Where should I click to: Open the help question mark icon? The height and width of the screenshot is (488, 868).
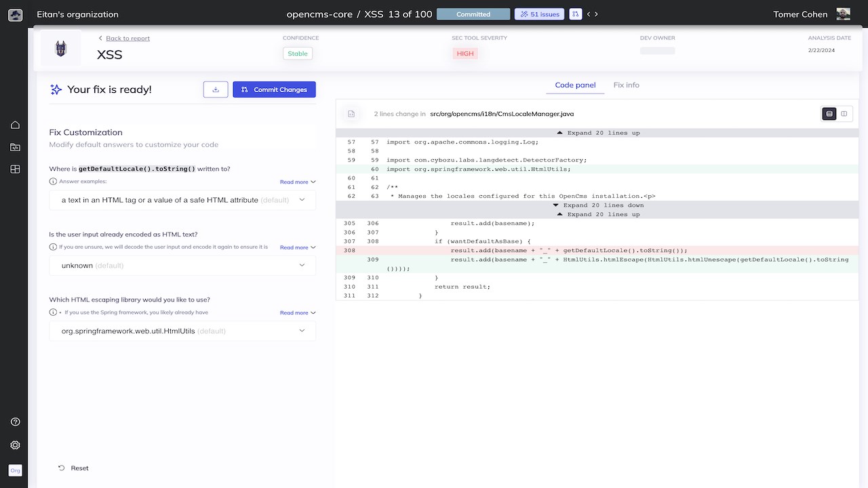point(15,422)
